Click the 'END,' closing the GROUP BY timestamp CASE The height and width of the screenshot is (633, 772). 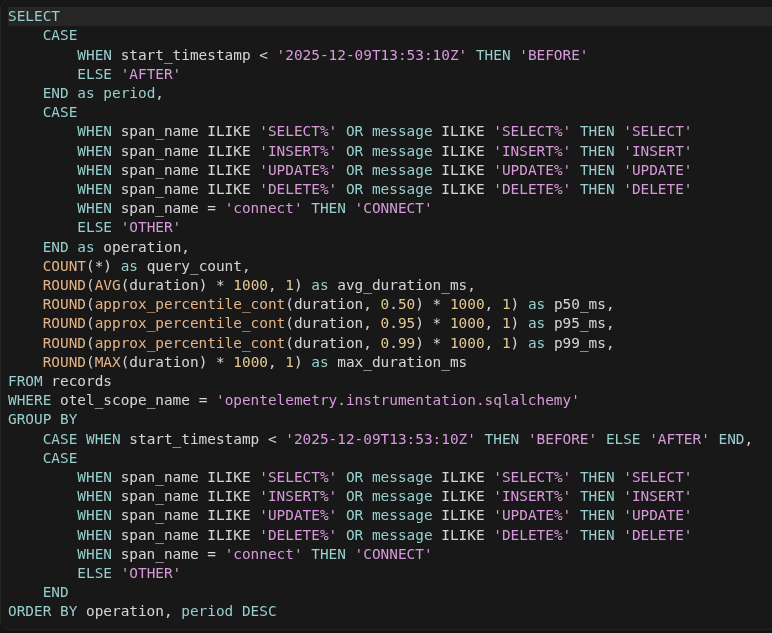[736, 439]
